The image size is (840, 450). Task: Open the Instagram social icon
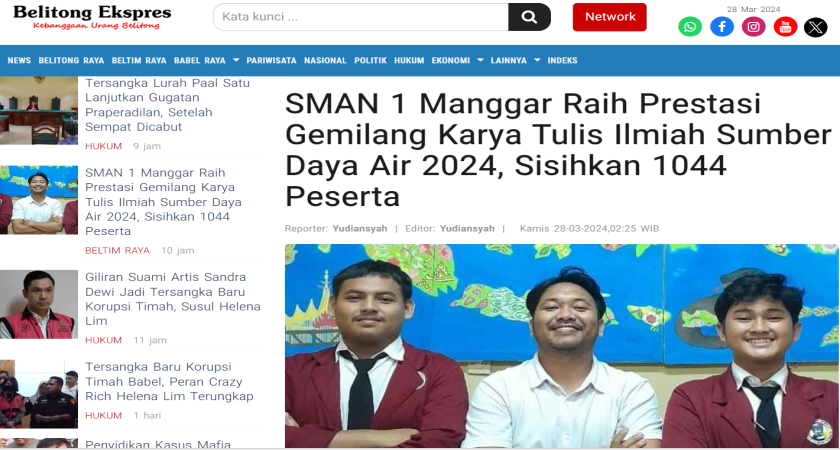(x=753, y=27)
